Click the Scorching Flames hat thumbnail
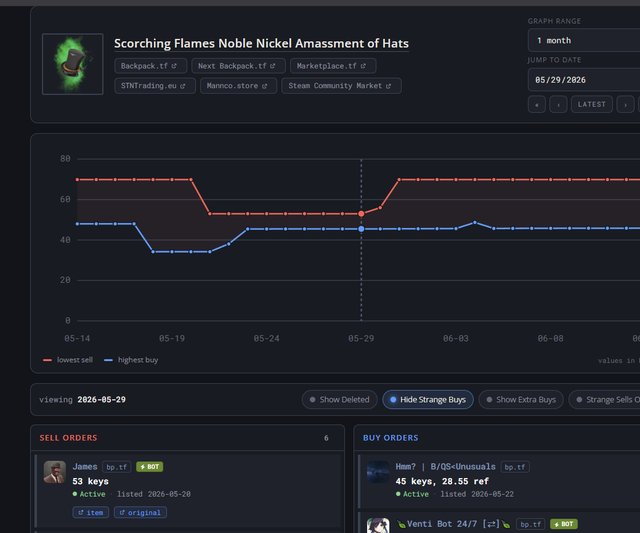 [73, 64]
